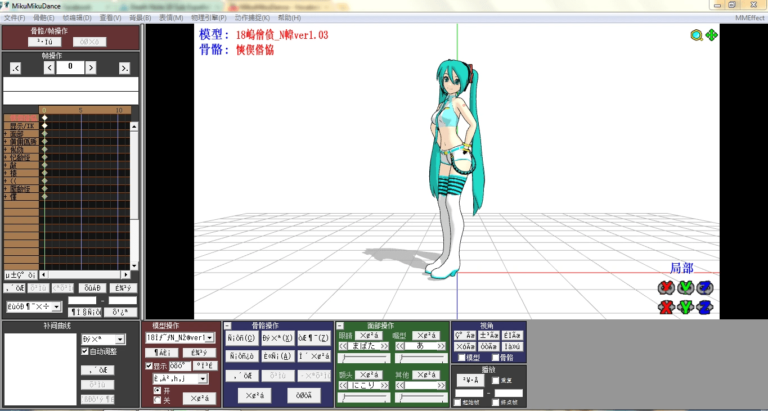The width and height of the screenshot is (768, 411).
Task: Expand the second + bone group row
Action: (x=6, y=142)
